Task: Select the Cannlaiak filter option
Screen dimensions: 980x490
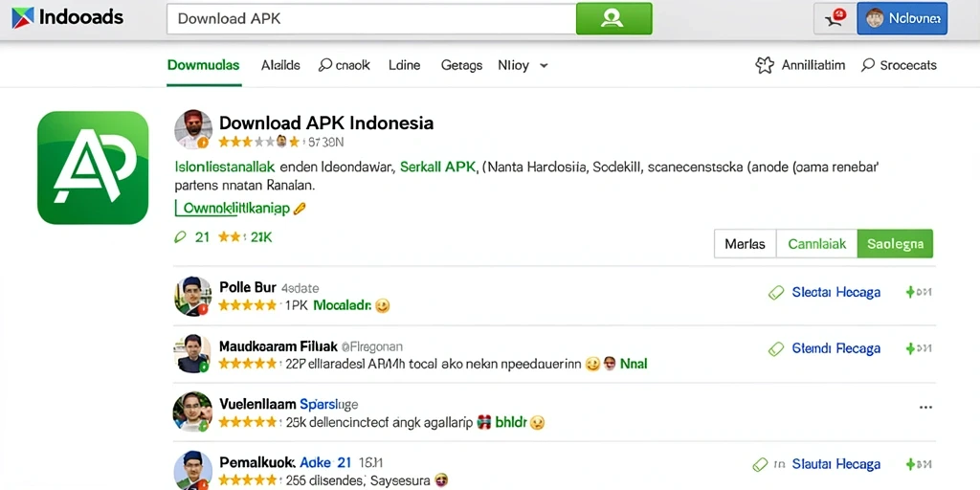Action: point(817,244)
